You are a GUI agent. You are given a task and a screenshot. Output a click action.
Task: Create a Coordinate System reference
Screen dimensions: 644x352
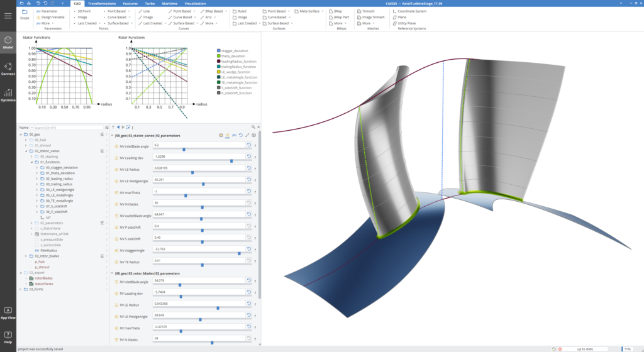click(411, 11)
